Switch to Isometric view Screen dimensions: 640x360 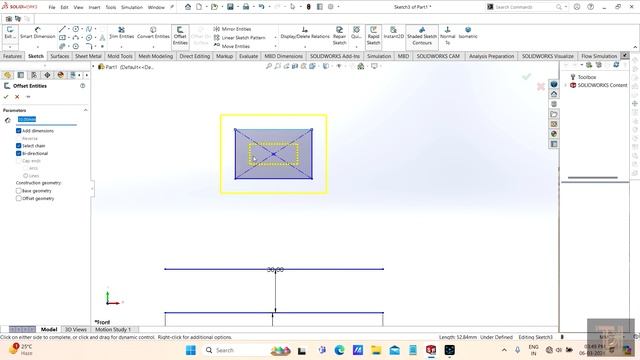tap(468, 33)
